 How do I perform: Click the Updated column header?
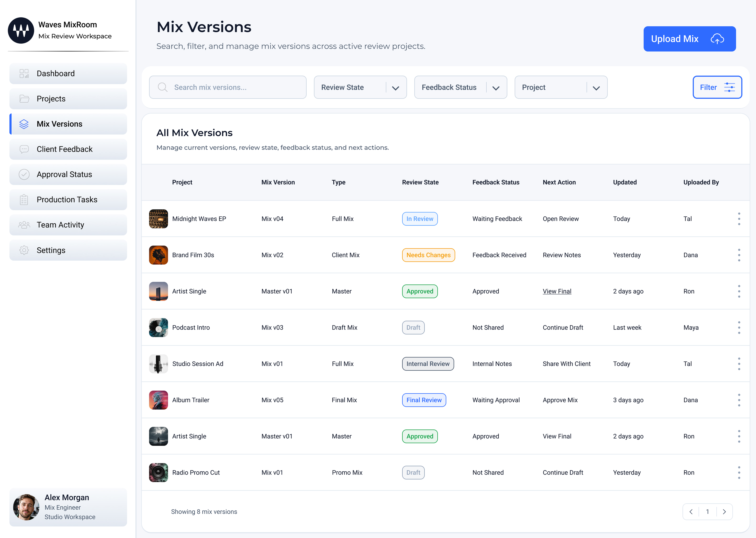625,182
